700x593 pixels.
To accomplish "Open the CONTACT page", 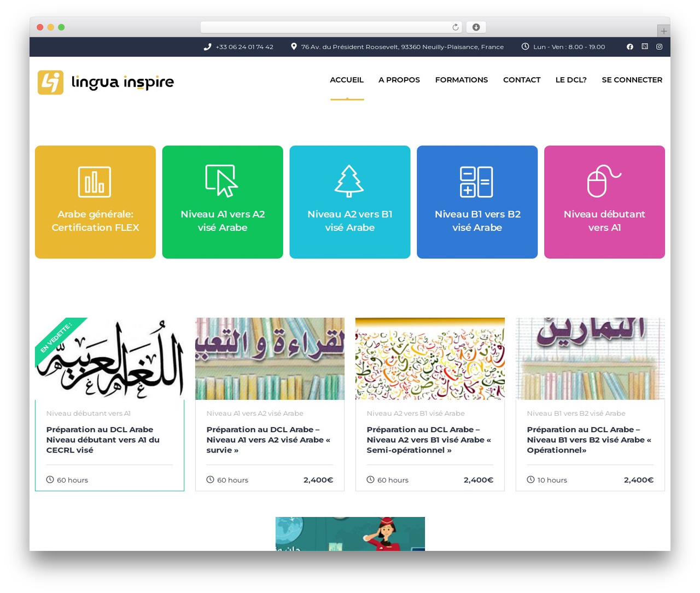I will click(x=522, y=80).
